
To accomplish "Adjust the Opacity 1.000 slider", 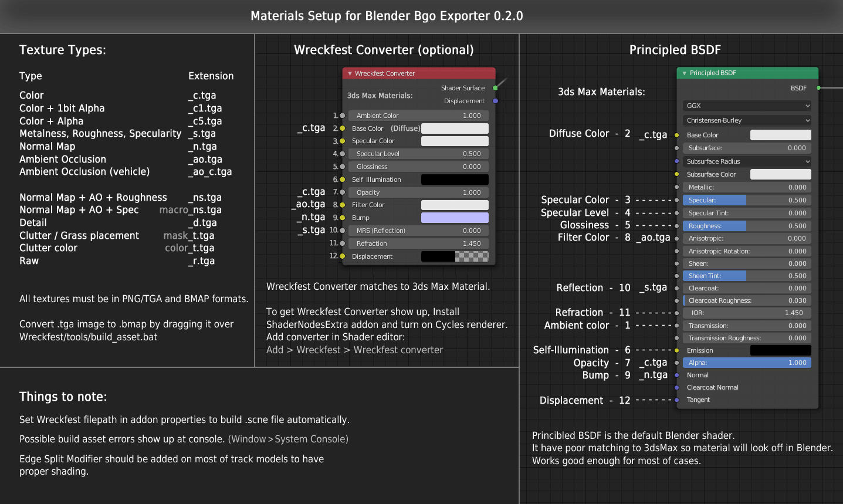I will pyautogui.click(x=418, y=192).
